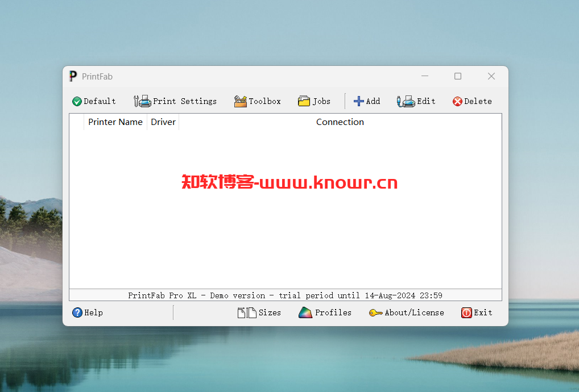Minimize the PrintFab window

[x=425, y=76]
